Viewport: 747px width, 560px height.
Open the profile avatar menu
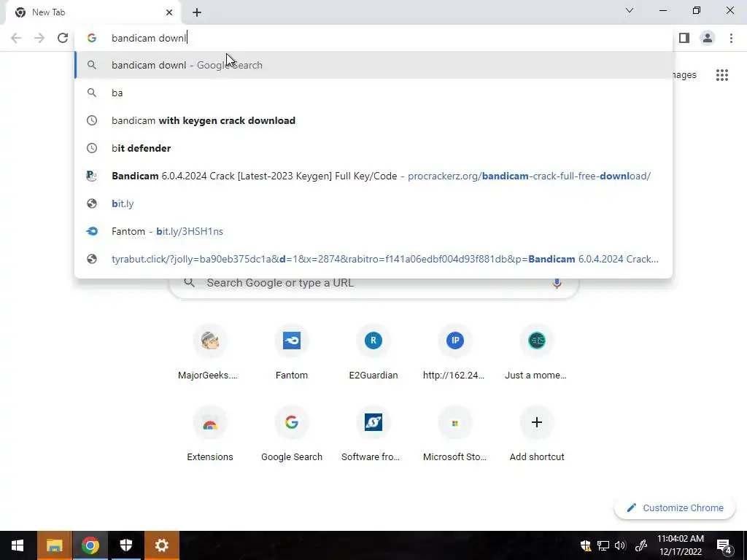pyautogui.click(x=708, y=38)
